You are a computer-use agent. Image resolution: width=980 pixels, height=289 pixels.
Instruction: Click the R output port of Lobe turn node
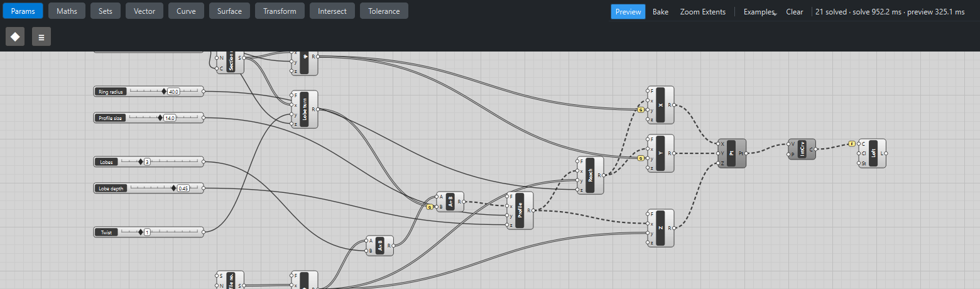pos(317,109)
